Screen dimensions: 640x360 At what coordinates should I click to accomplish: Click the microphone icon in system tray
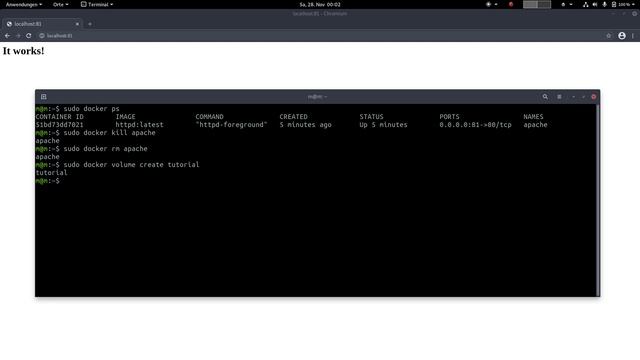tap(604, 4)
